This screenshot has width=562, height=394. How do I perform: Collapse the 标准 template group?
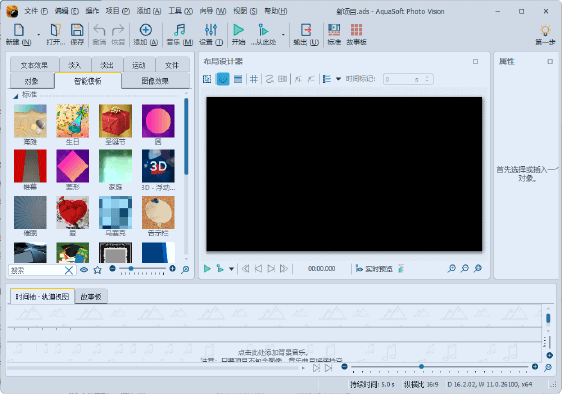tap(16, 96)
